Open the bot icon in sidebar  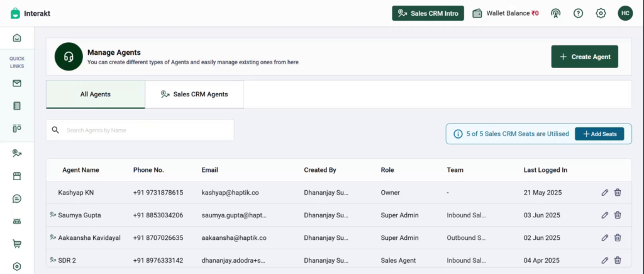pos(17,221)
